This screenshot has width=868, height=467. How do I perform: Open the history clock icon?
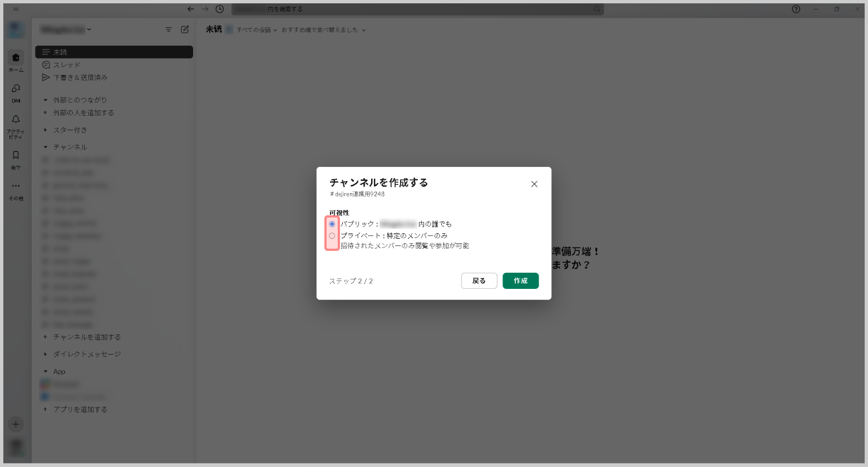pyautogui.click(x=220, y=9)
